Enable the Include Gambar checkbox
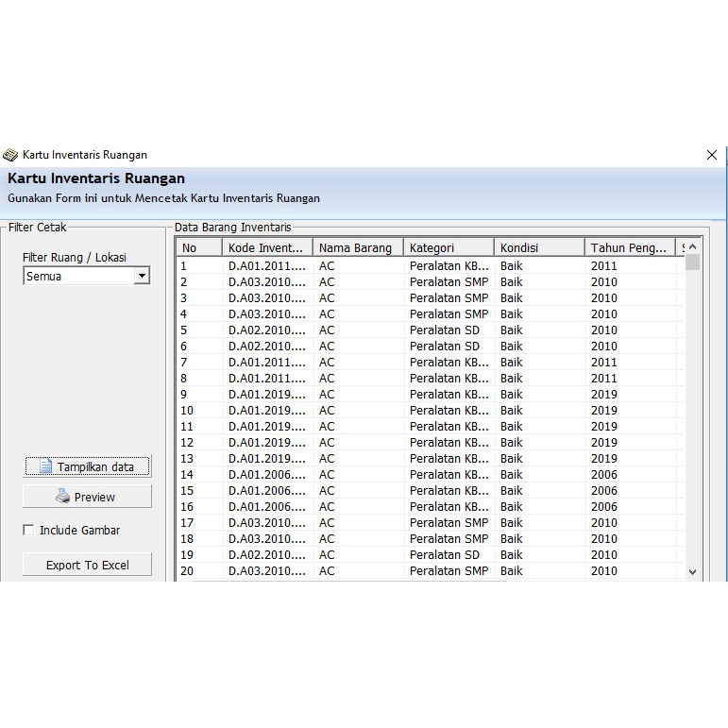Image resolution: width=728 pixels, height=728 pixels. coord(28,530)
